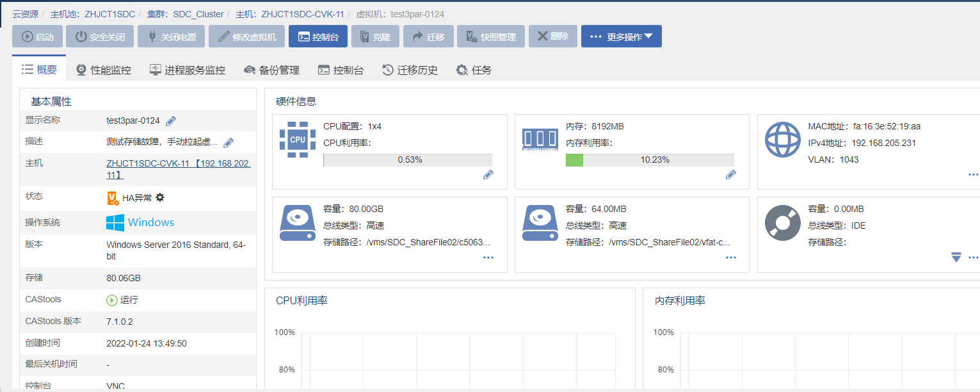Click the 硬件信息 section heading

(x=296, y=101)
